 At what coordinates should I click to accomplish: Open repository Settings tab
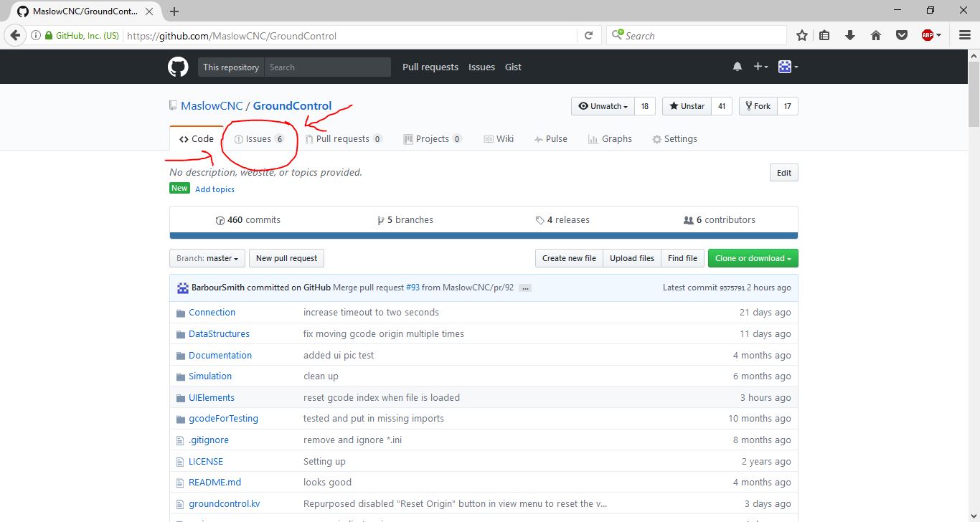click(674, 139)
